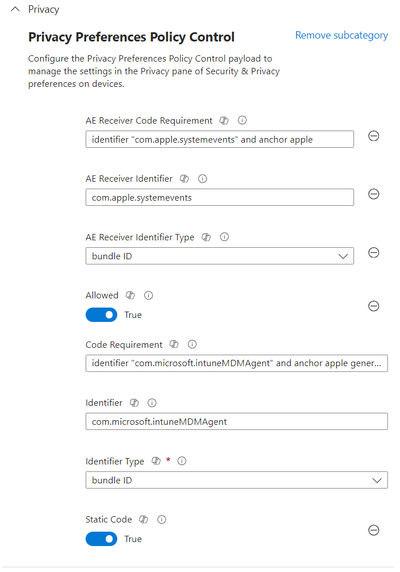View info tooltip for Identifier Type
Screen dimensions: 400x572
pos(182,461)
